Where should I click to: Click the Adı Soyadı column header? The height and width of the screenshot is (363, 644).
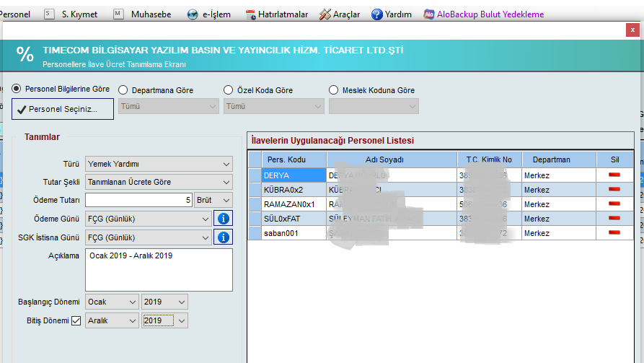click(392, 159)
